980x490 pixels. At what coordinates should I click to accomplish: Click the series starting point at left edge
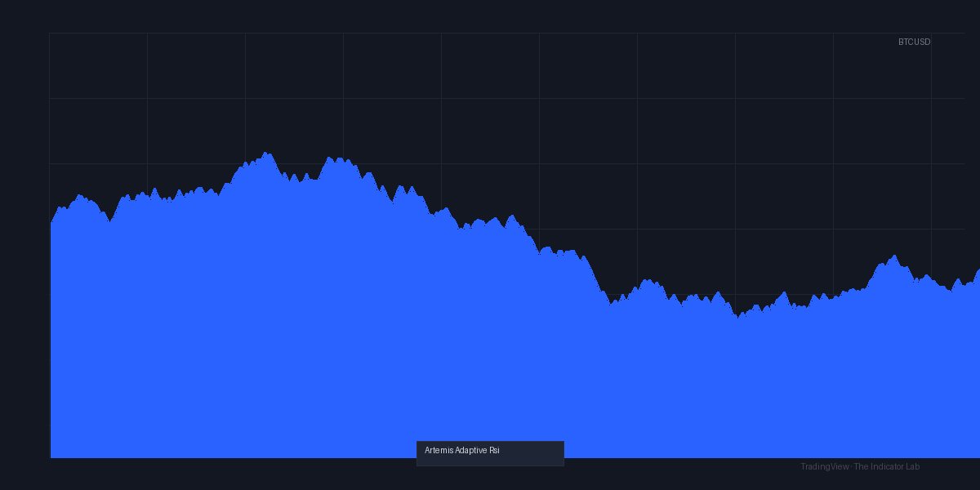(x=51, y=223)
